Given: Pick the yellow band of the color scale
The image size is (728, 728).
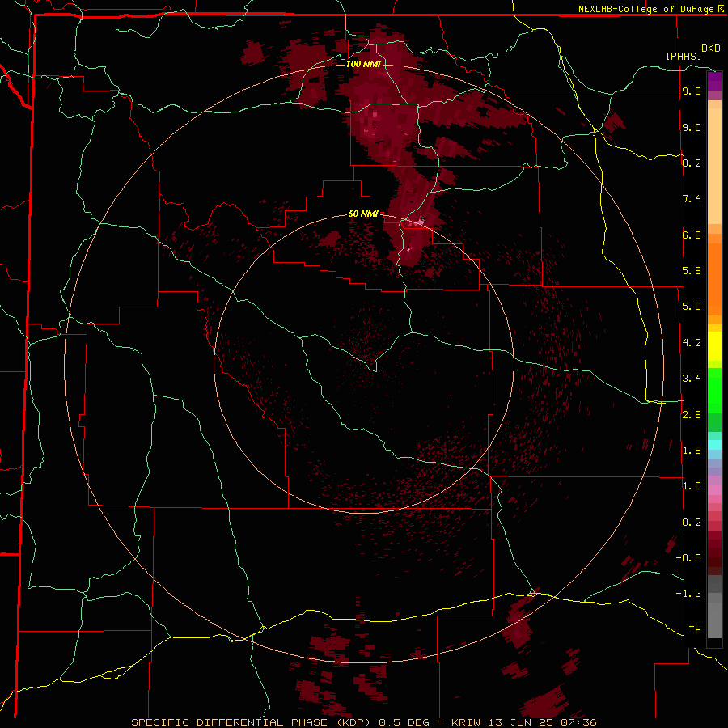Looking at the screenshot, I should pos(714,346).
